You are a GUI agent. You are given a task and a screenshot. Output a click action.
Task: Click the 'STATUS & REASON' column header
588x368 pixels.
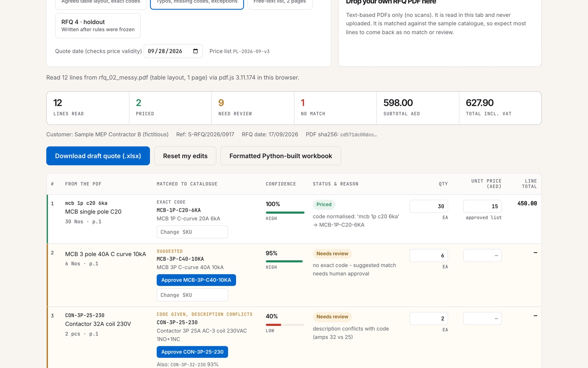pos(336,184)
